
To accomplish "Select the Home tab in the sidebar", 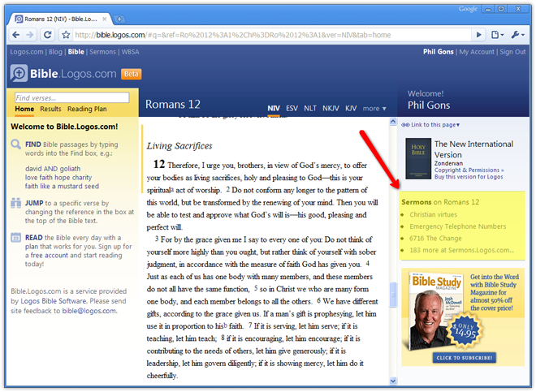I will [x=24, y=109].
